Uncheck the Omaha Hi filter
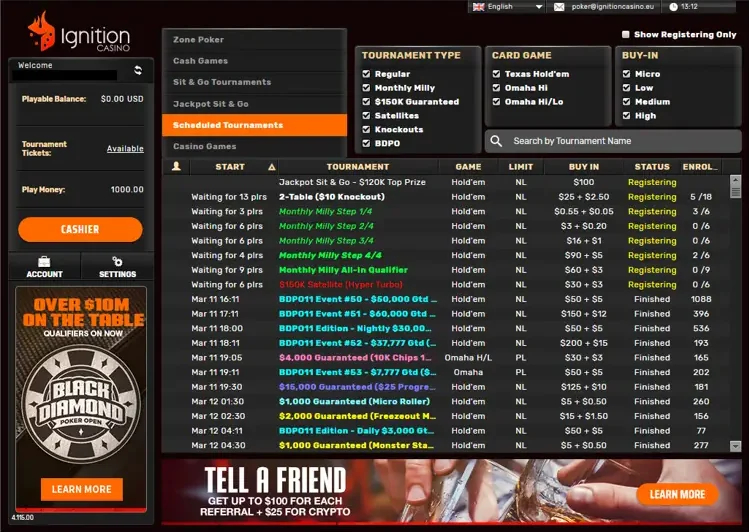Screen dimensions: 749x532 pyautogui.click(x=496, y=87)
